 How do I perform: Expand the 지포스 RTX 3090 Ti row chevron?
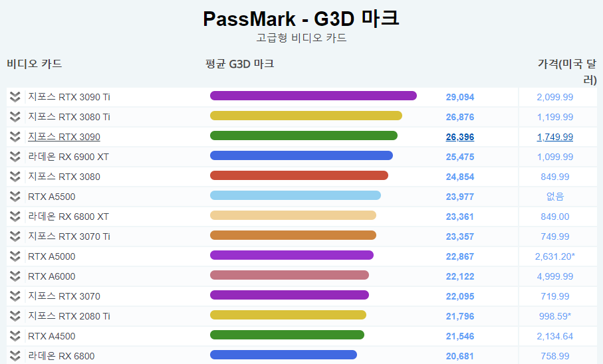pos(15,97)
